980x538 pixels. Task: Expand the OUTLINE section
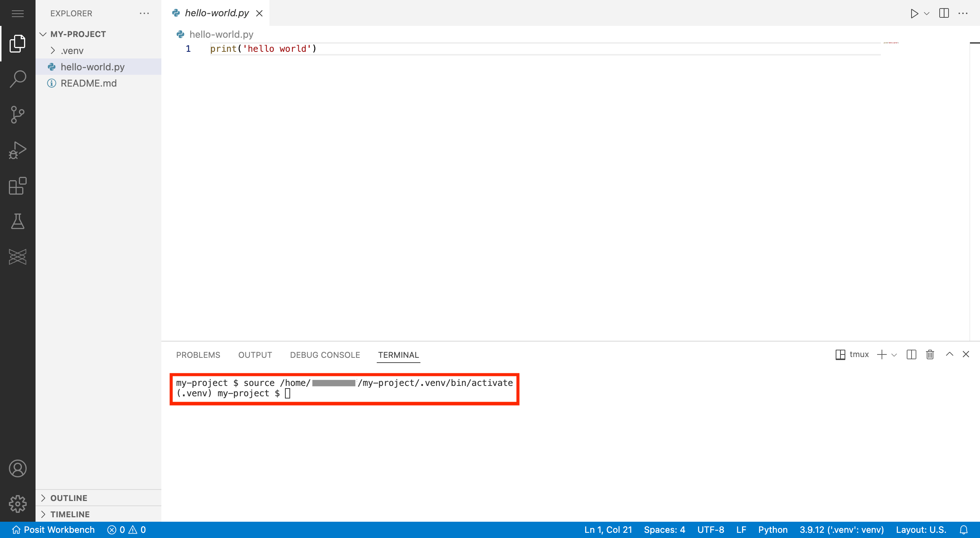click(x=98, y=498)
